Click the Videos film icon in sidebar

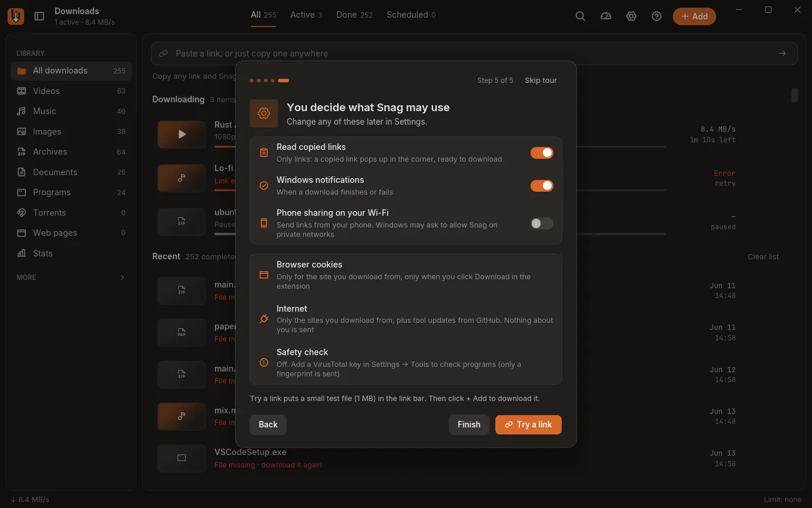click(x=22, y=91)
